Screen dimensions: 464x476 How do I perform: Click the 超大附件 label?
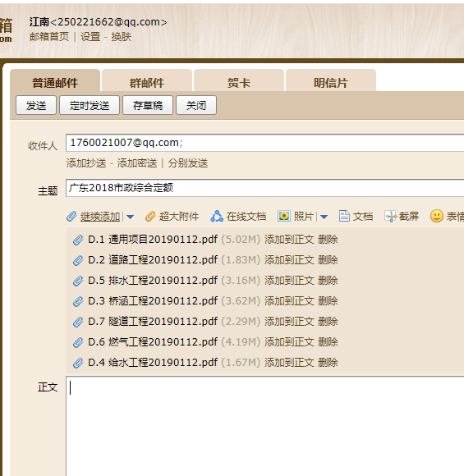(x=179, y=217)
